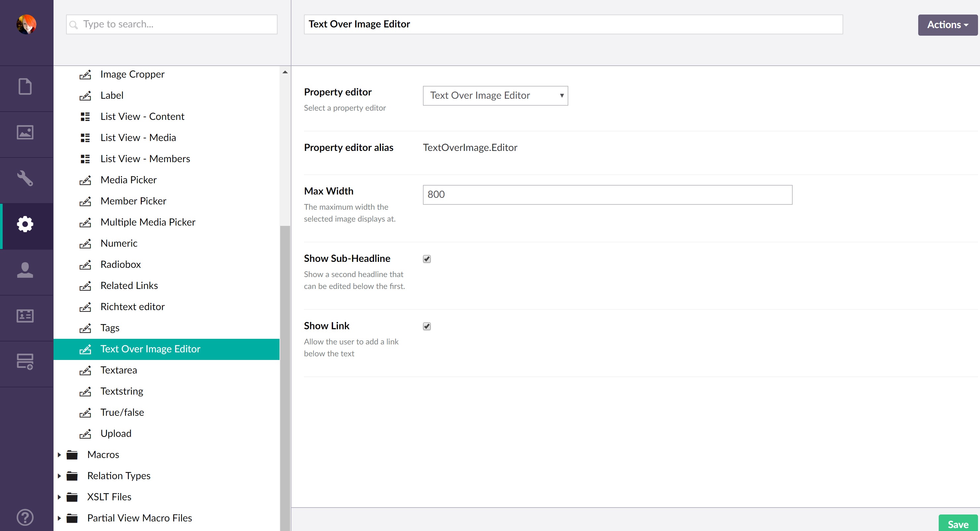980x531 pixels.
Task: Click the List View - Media icon
Action: (x=85, y=138)
